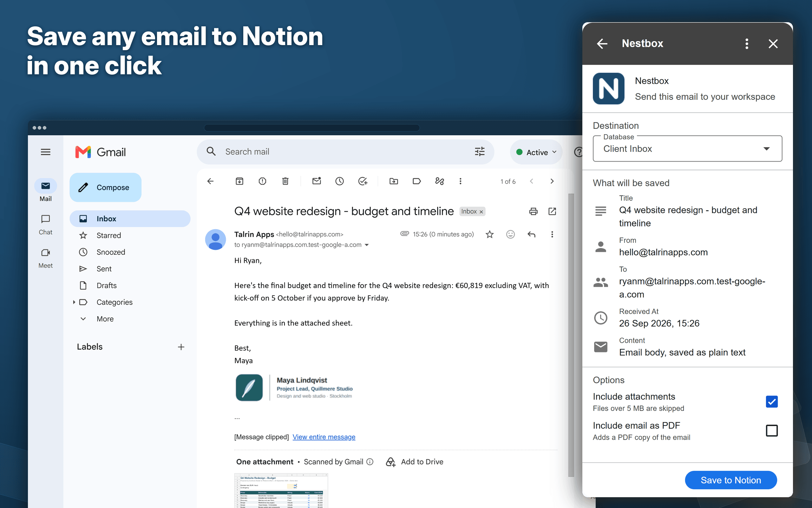This screenshot has width=812, height=508.
Task: Show the Scanned by Gmail info icon
Action: click(x=370, y=462)
